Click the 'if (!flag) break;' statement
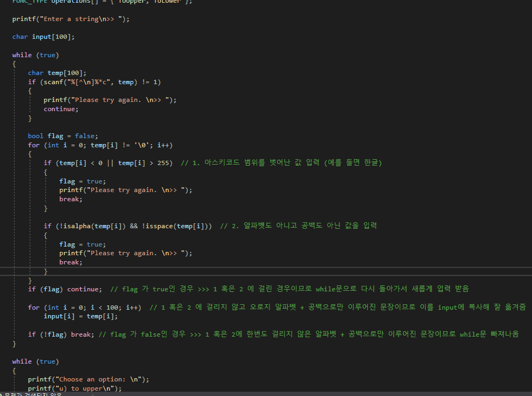 (60, 334)
